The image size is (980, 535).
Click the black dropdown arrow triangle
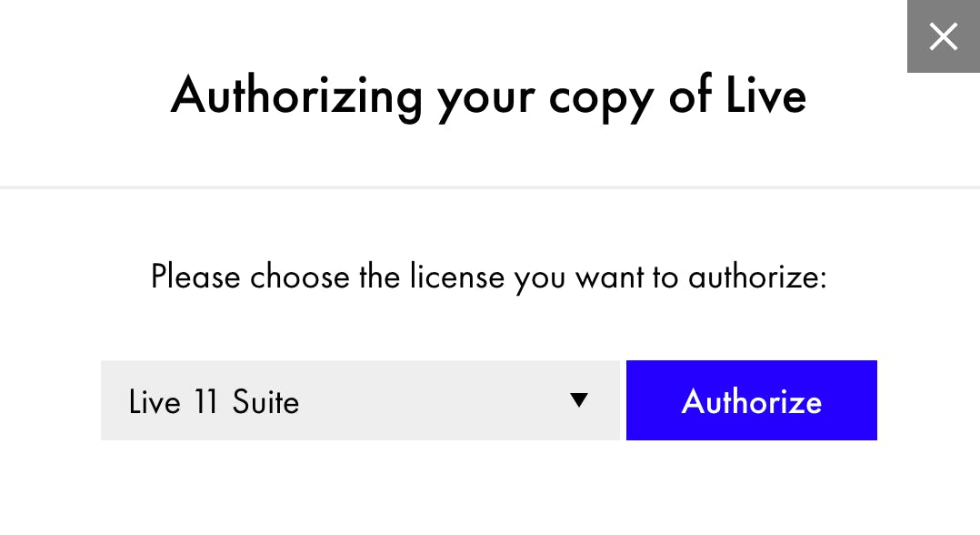578,400
